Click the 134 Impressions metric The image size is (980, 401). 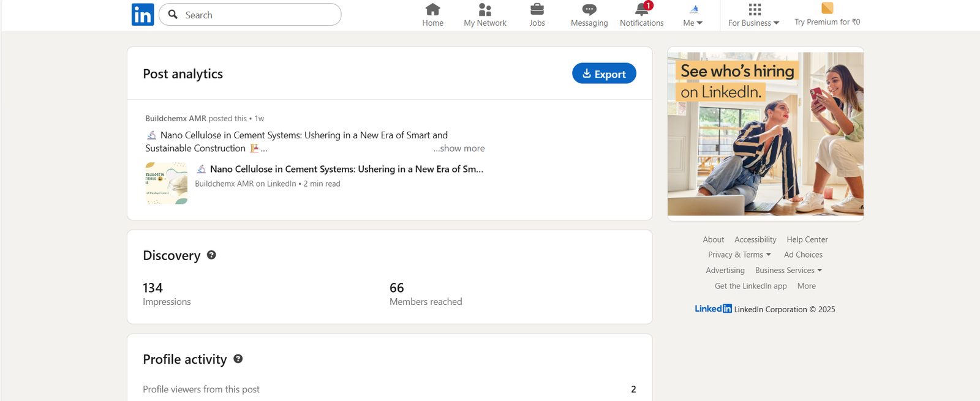(167, 294)
